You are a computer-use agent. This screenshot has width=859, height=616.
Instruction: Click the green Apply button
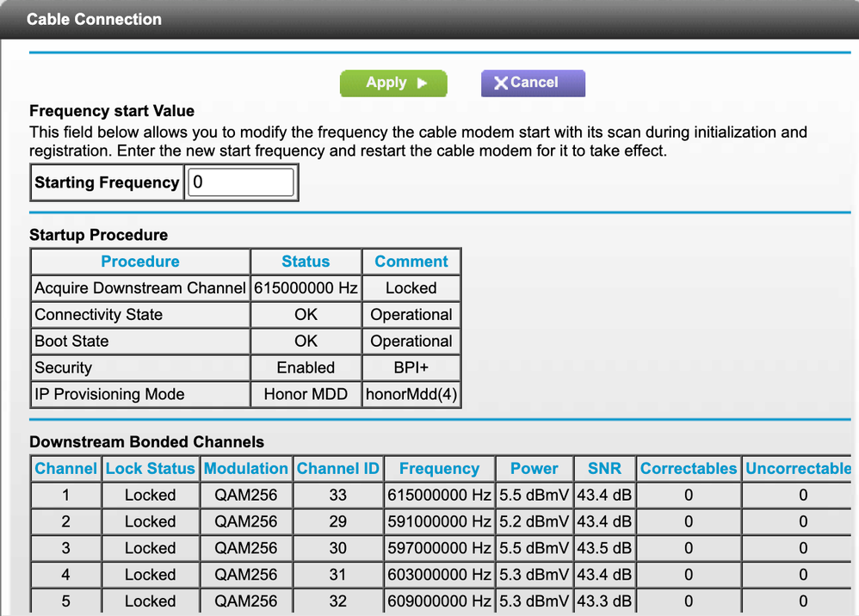pyautogui.click(x=393, y=83)
